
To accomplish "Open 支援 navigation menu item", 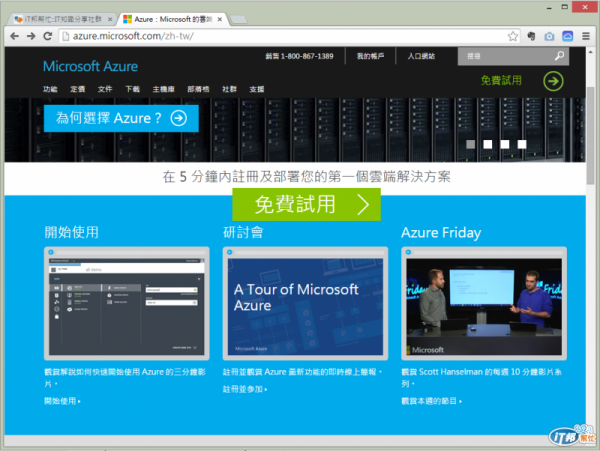I will click(257, 89).
